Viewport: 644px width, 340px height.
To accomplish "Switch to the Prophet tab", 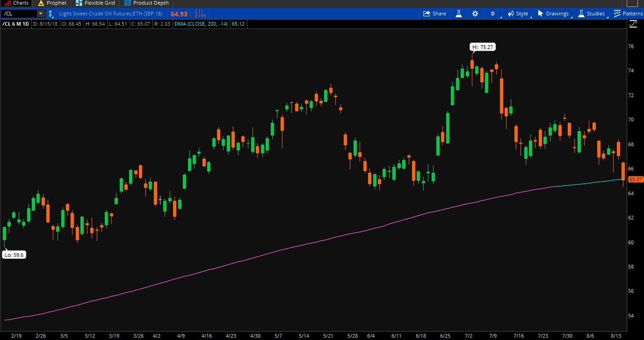I will pyautogui.click(x=52, y=3).
